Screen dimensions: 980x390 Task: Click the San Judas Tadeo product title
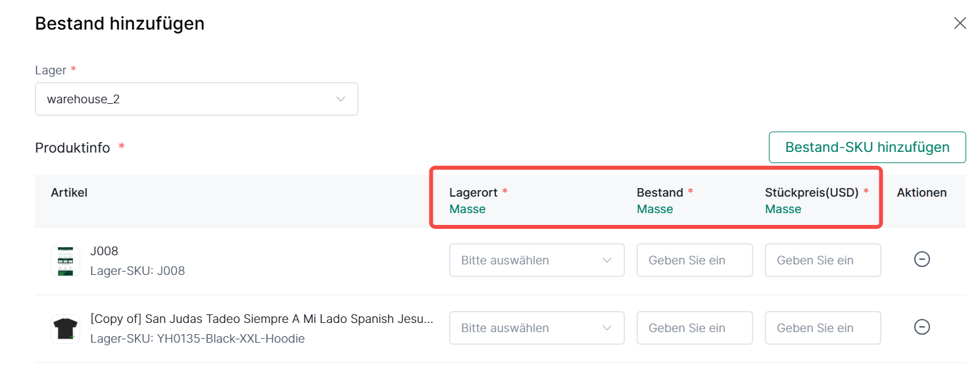click(x=261, y=319)
